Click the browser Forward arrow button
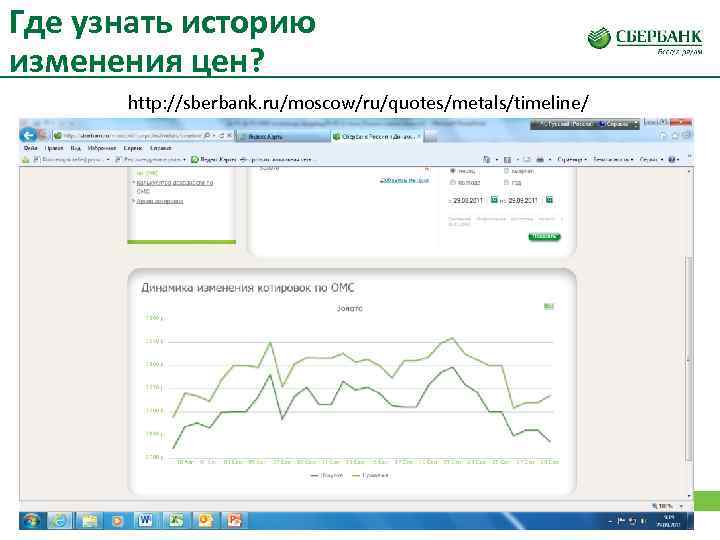The width and height of the screenshot is (720, 540). click(x=43, y=135)
